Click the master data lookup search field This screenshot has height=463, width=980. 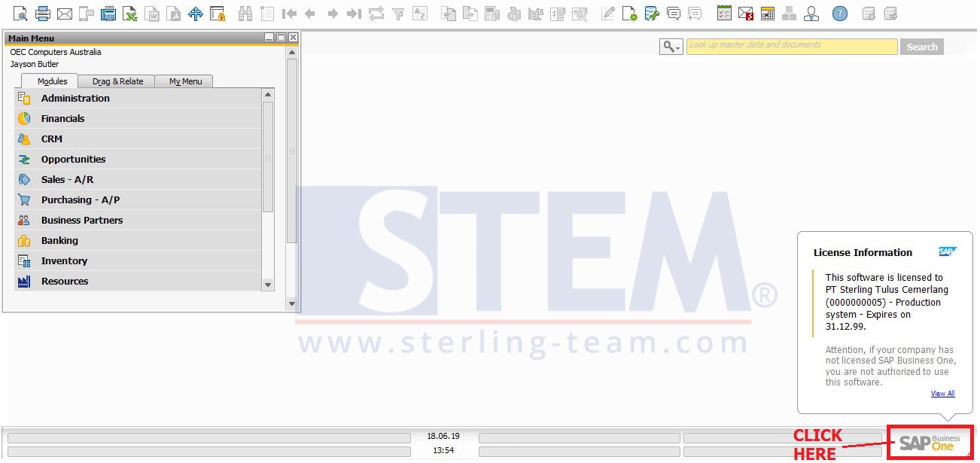792,47
